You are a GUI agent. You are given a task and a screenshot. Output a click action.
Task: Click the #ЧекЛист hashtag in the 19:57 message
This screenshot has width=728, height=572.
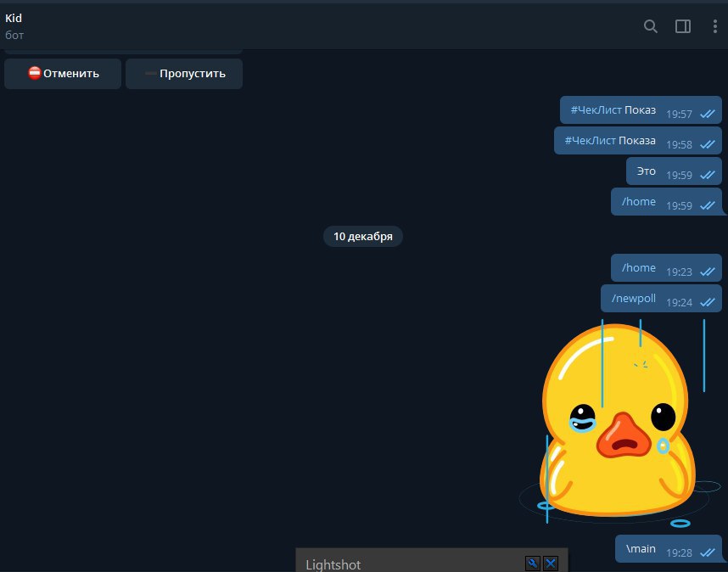click(x=596, y=110)
